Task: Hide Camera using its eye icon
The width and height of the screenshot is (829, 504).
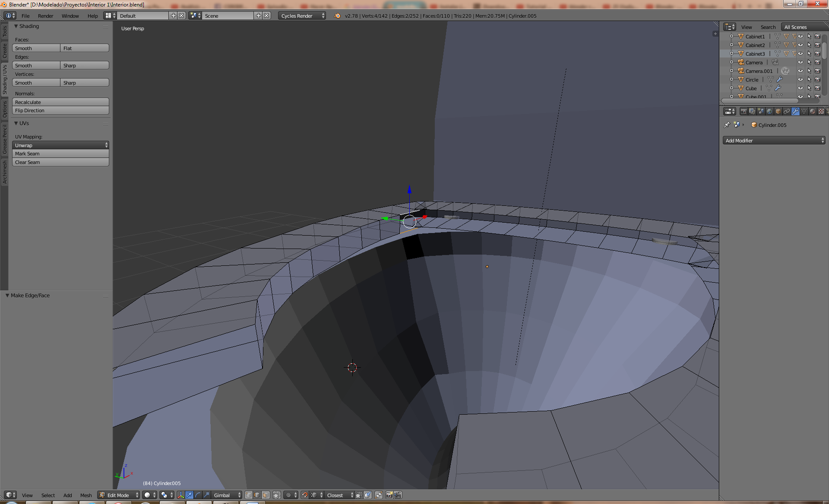Action: pos(801,62)
